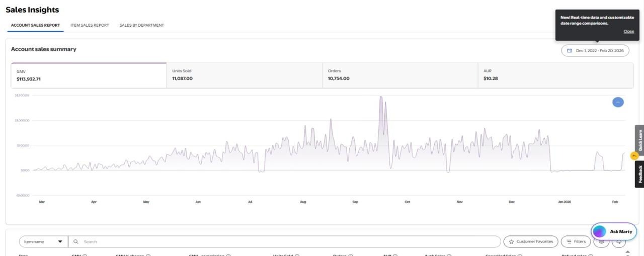Click the 11,087.00 units sold value
The width and height of the screenshot is (644, 256).
pos(182,78)
